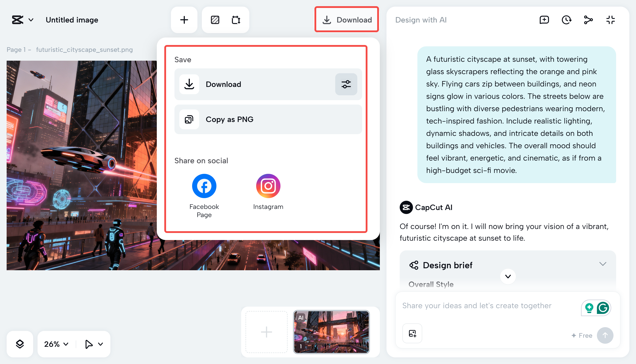Select the AI cityscape page thumbnail
The height and width of the screenshot is (364, 636).
[x=331, y=332]
